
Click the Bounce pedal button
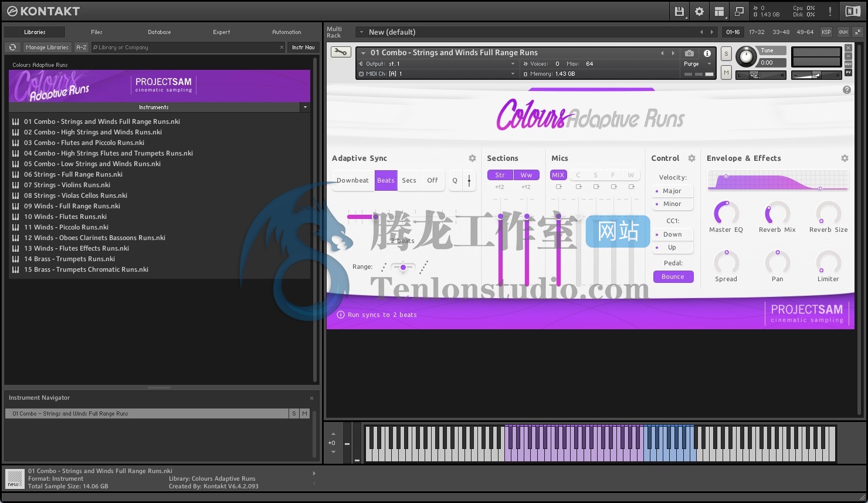click(673, 276)
